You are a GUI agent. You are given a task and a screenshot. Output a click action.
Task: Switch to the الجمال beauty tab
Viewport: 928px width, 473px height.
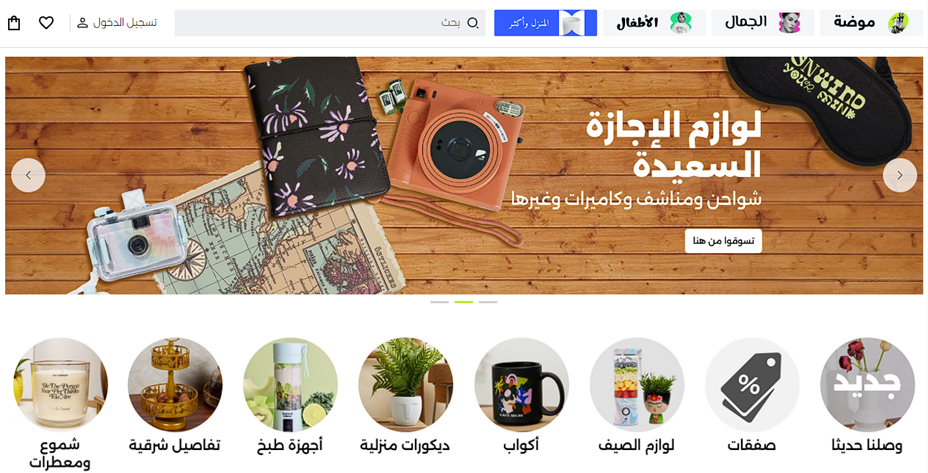[x=763, y=23]
